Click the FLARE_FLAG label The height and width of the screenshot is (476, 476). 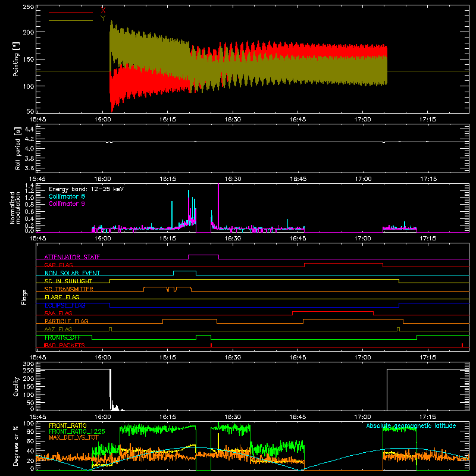(62, 297)
